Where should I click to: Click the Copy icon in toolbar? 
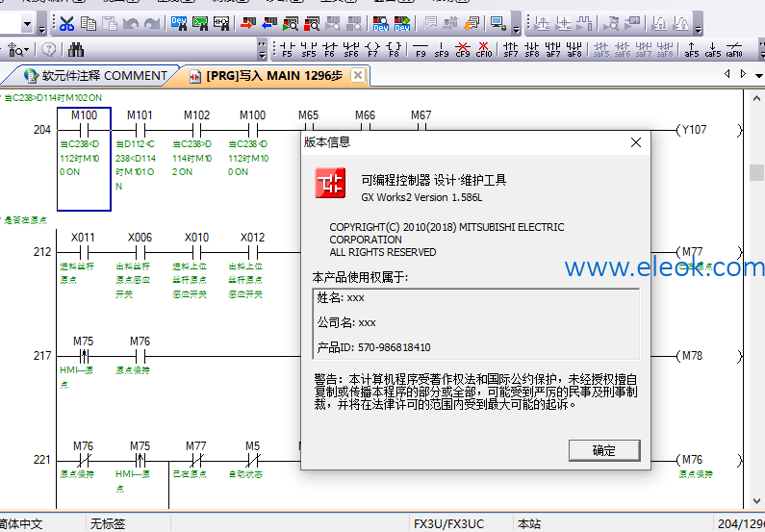89,23
